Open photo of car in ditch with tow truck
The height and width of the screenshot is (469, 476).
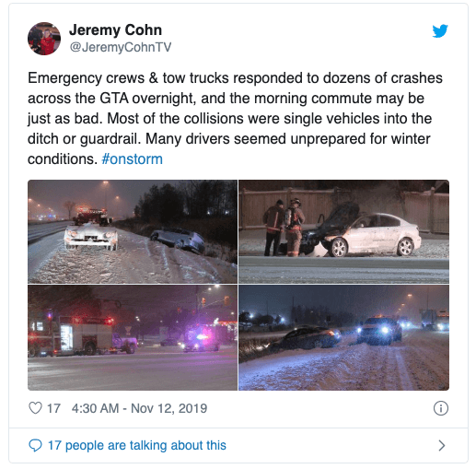(133, 231)
